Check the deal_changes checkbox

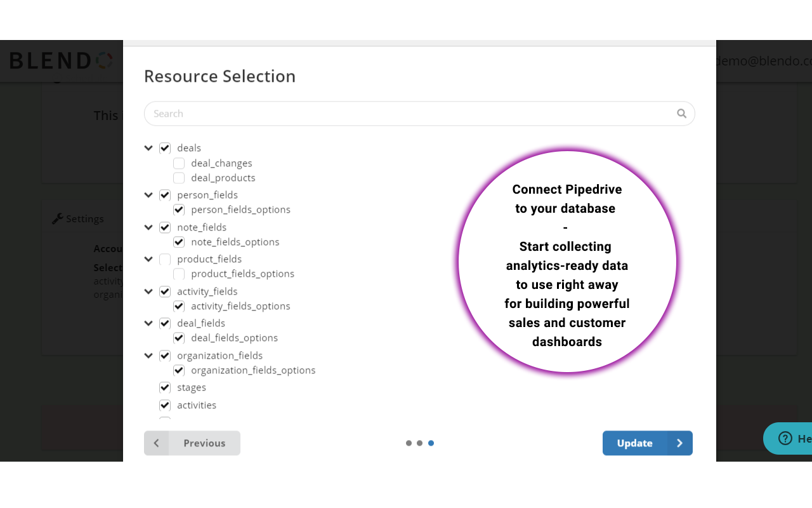click(179, 163)
